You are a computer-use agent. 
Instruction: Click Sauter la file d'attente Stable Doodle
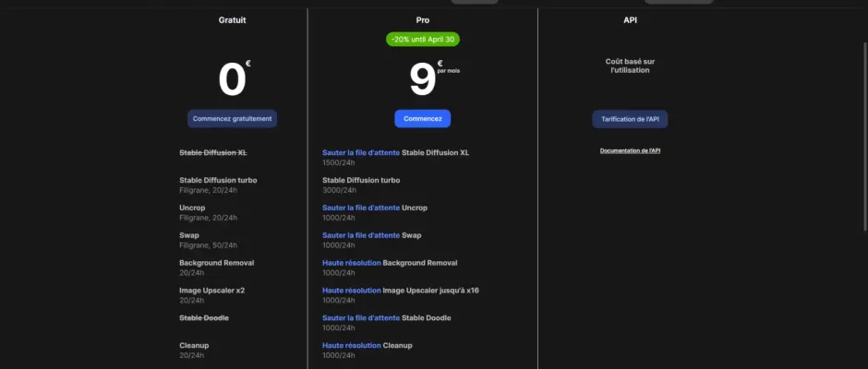coord(386,317)
